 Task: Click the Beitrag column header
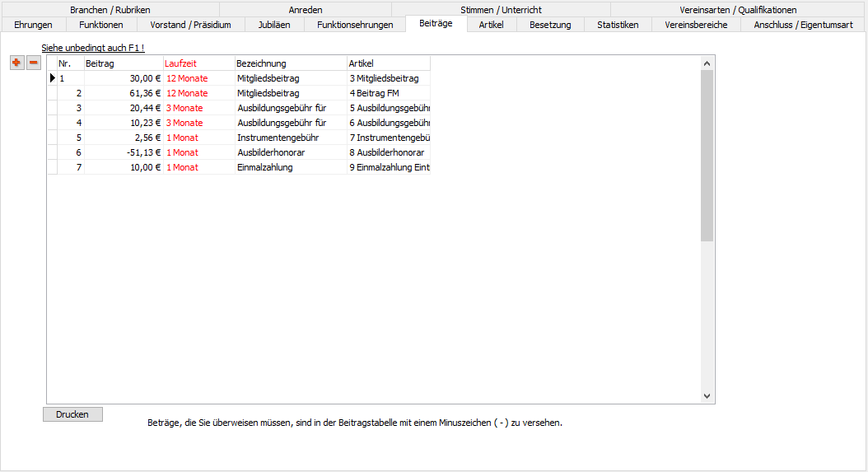coord(124,63)
